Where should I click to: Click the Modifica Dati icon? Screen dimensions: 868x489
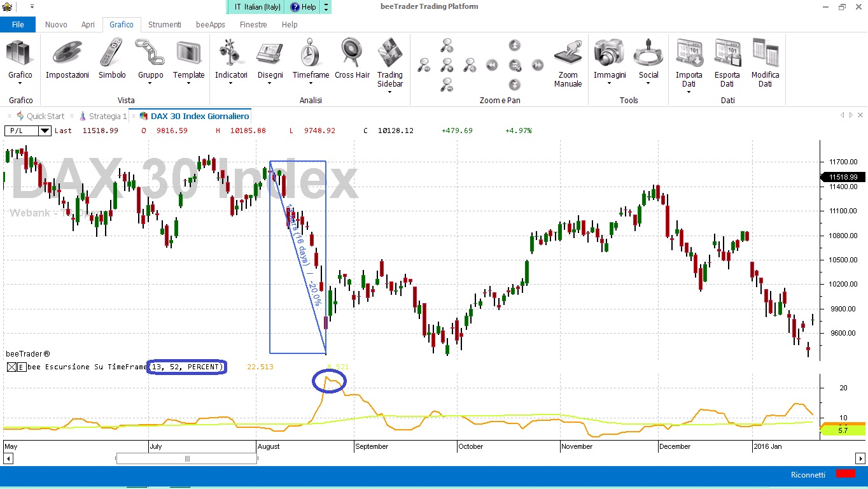pyautogui.click(x=766, y=52)
